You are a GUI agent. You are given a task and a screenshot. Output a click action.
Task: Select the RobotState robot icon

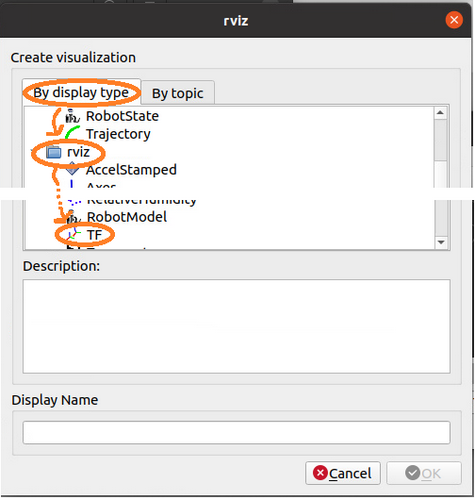coord(72,116)
